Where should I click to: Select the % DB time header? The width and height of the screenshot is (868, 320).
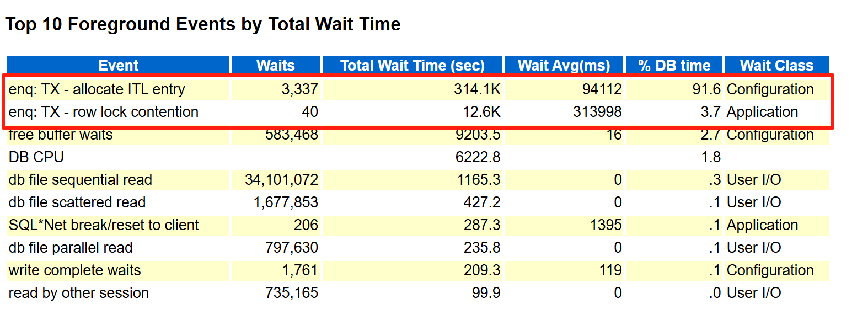(674, 65)
